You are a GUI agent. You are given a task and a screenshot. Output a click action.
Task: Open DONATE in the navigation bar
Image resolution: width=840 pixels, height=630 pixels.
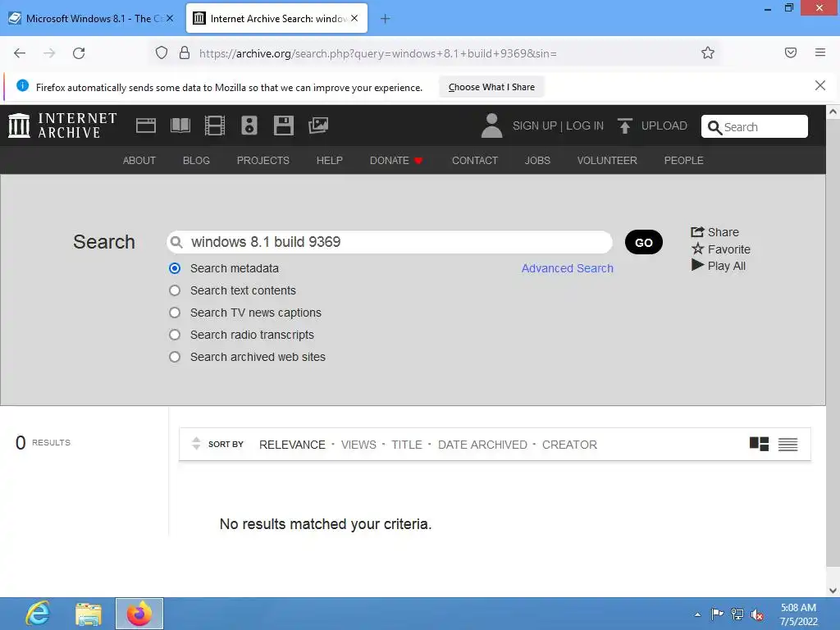[x=396, y=160]
